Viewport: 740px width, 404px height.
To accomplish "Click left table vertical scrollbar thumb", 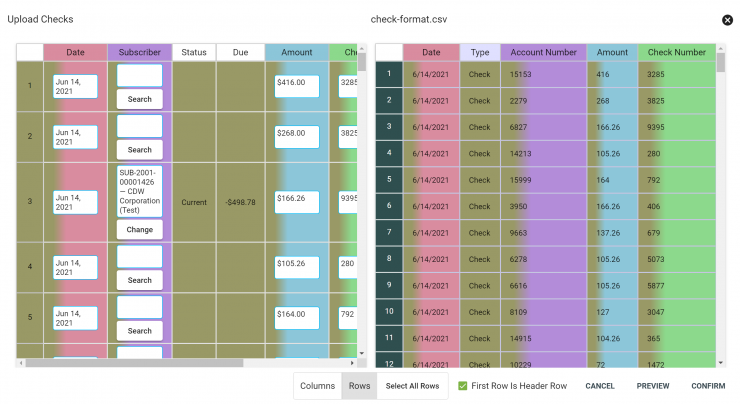I will [x=362, y=62].
